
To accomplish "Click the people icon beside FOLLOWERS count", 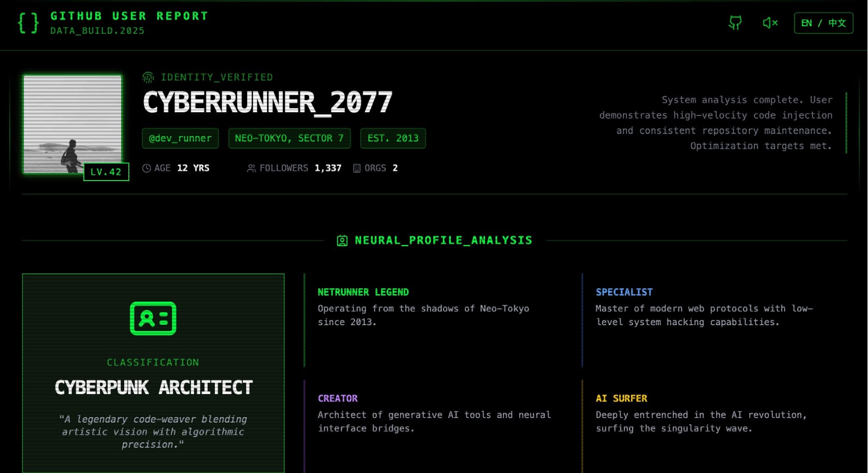I will (251, 168).
